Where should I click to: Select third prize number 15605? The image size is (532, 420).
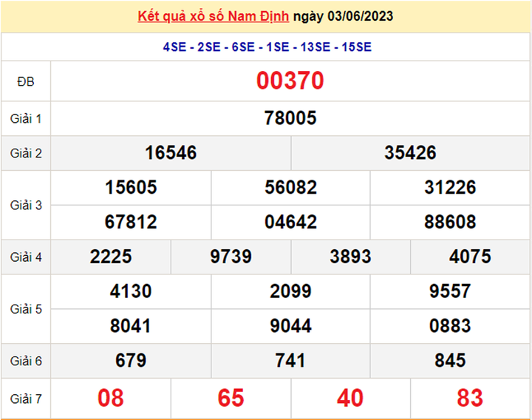131,187
